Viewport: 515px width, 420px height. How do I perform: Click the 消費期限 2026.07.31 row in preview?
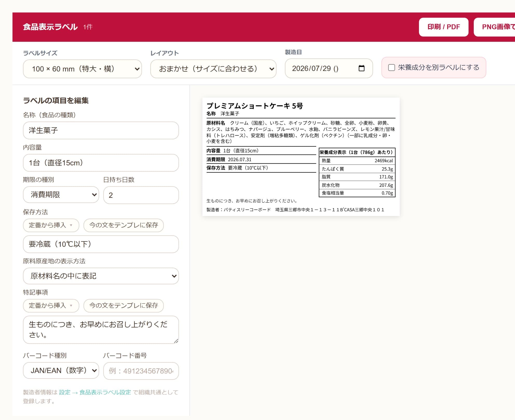[x=261, y=159]
